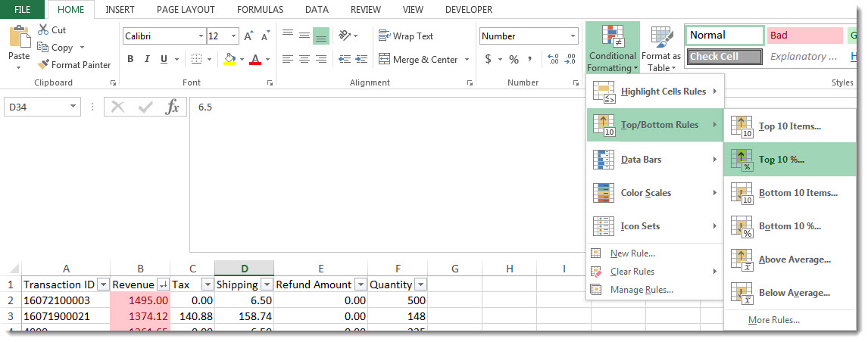Image resolution: width=868 pixels, height=342 pixels.
Task: Apply yellow Fill Color bucket
Action: click(x=229, y=59)
